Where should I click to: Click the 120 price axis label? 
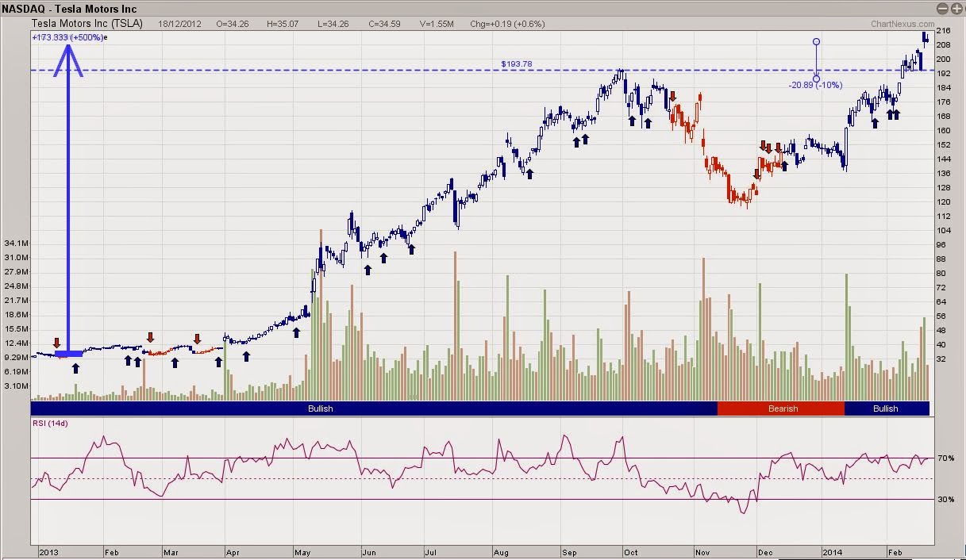(x=944, y=202)
